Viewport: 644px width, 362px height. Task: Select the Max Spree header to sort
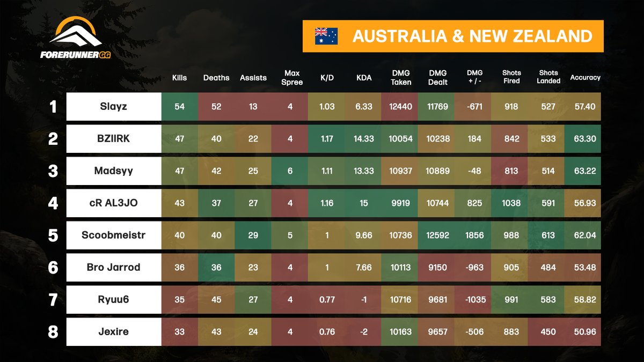pyautogui.click(x=291, y=77)
